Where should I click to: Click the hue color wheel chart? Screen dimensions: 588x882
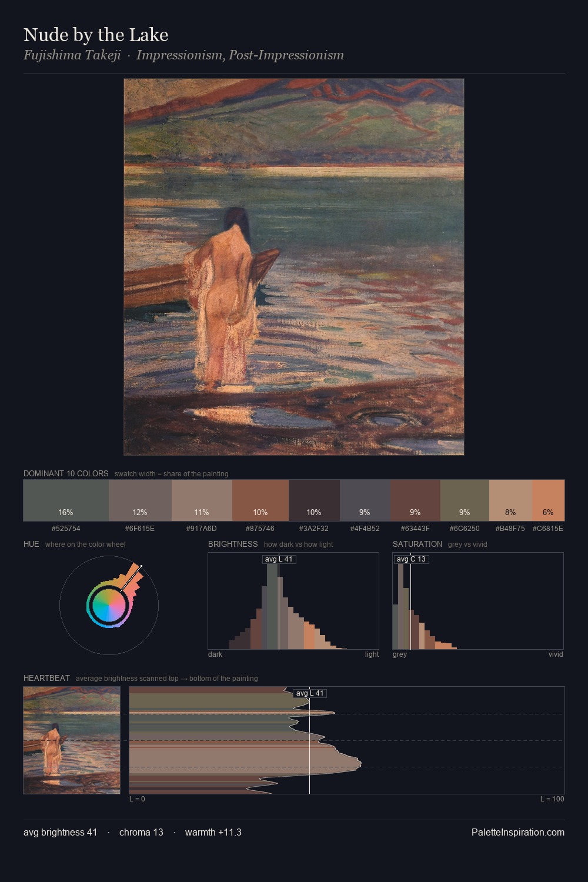109,605
